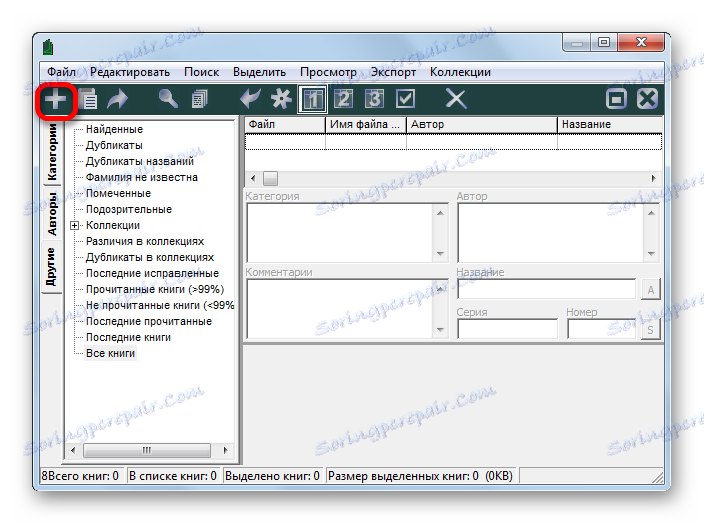
Task: Sort by the Файл column header
Action: 285,124
